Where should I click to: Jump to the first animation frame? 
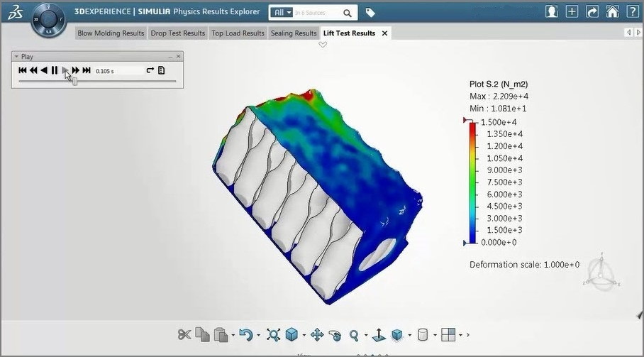coord(23,70)
